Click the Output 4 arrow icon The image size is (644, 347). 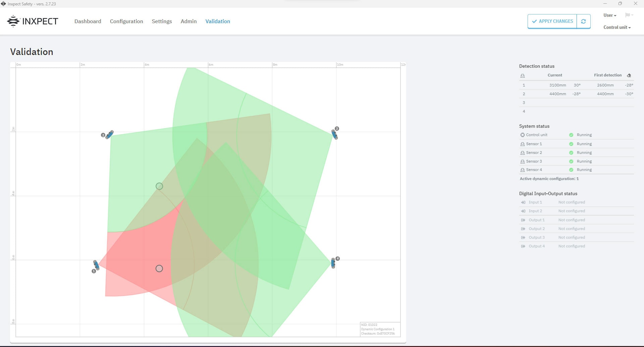coord(523,246)
